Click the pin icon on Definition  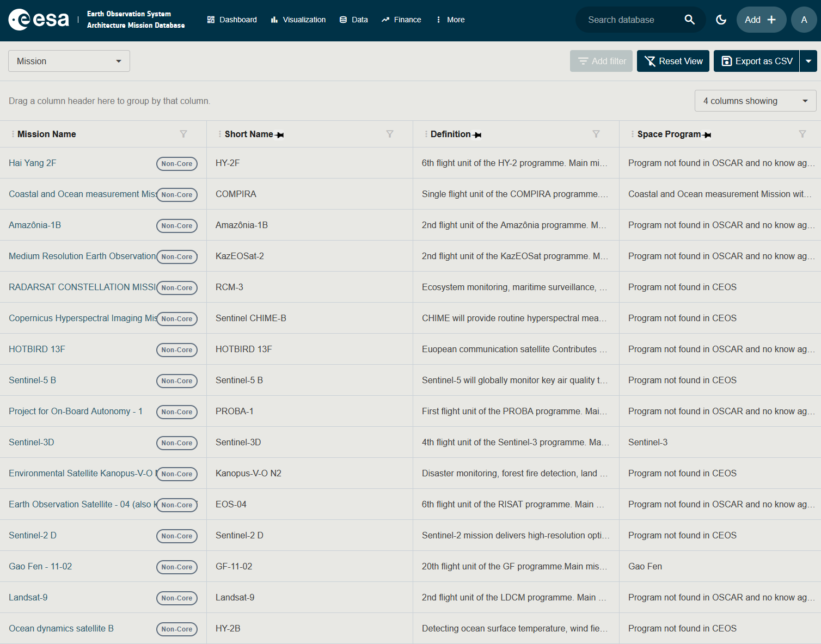[x=477, y=134]
